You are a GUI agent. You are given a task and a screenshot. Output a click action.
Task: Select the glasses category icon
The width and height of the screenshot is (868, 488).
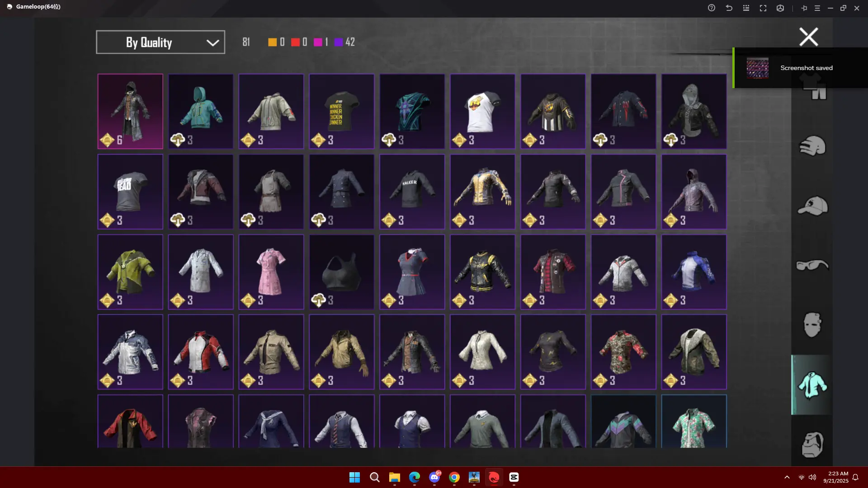point(812,265)
